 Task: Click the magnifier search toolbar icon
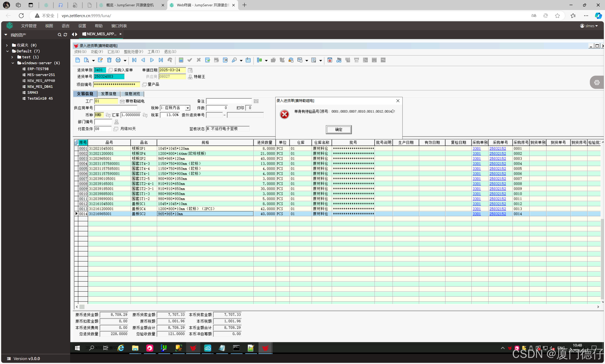[x=234, y=60]
